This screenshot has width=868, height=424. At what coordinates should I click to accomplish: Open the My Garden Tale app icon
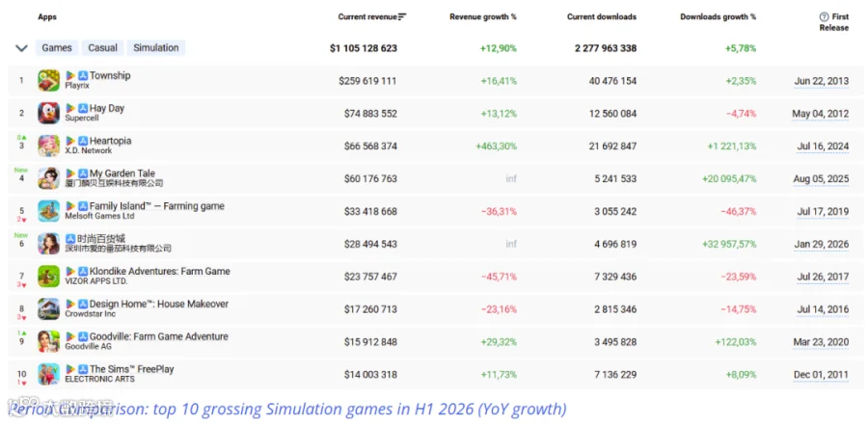[x=49, y=178]
